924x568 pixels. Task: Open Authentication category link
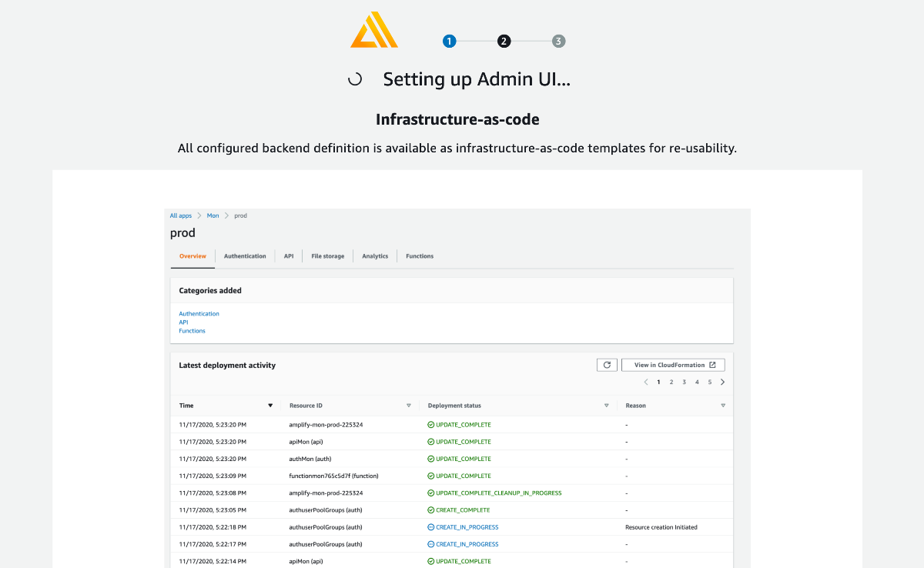199,314
